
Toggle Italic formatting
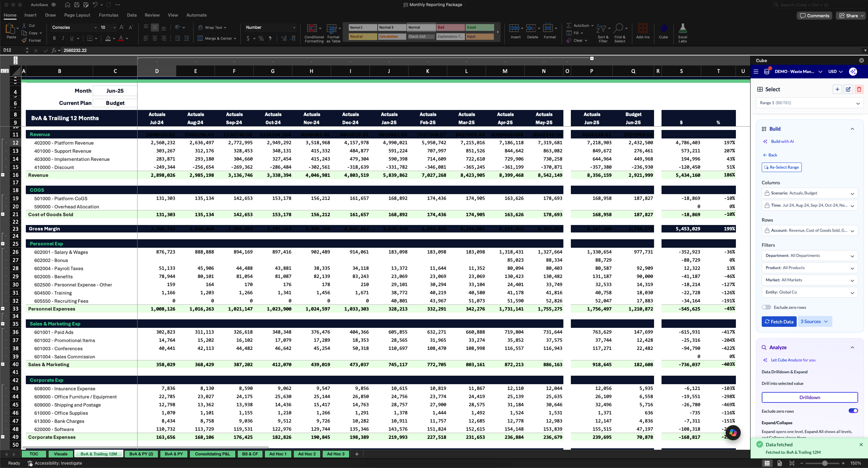pos(63,38)
